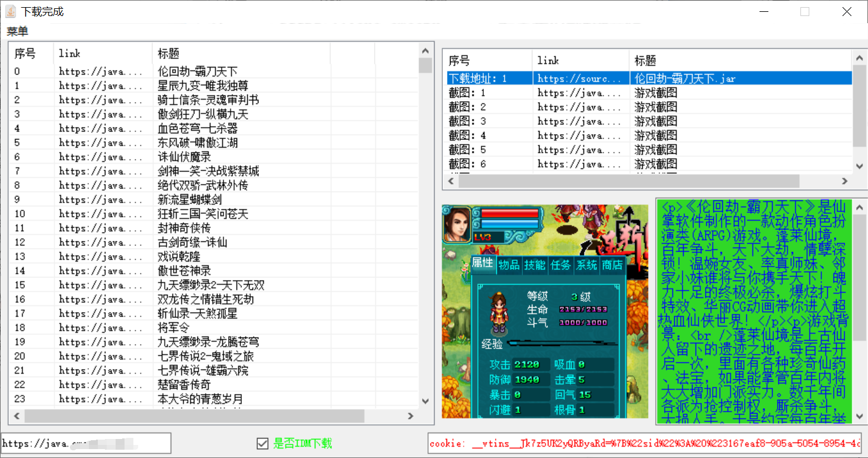Click the green game description text area

pyautogui.click(x=754, y=311)
